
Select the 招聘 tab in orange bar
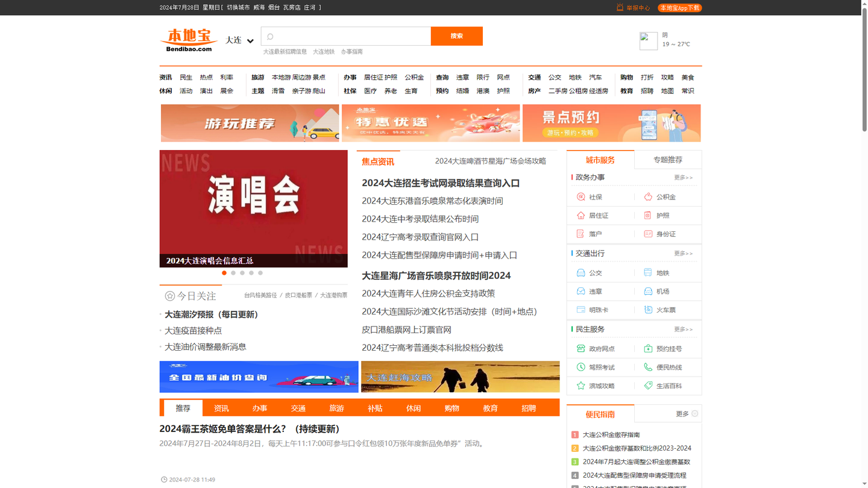click(x=529, y=408)
